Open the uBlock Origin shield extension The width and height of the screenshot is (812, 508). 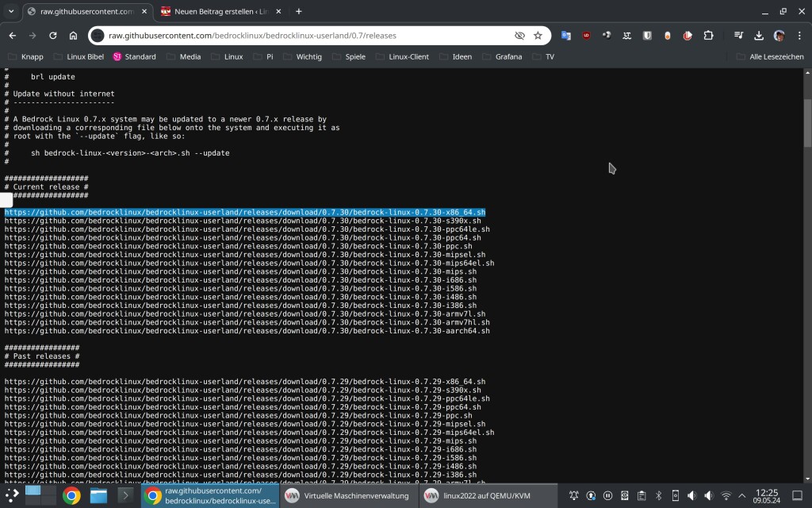click(x=586, y=35)
